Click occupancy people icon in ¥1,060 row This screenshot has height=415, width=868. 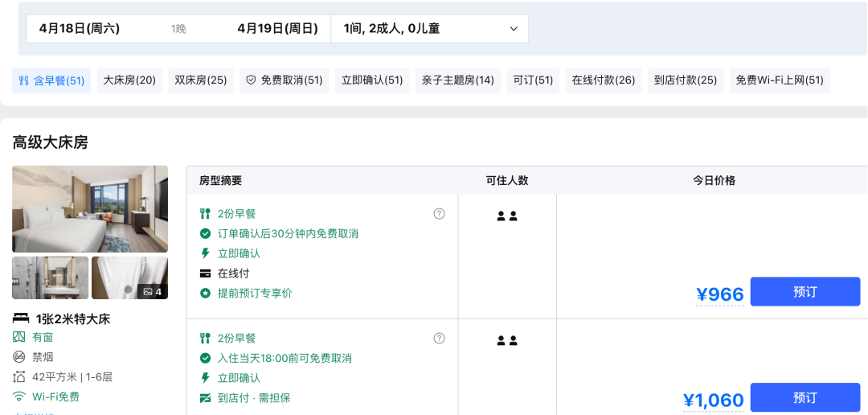507,341
